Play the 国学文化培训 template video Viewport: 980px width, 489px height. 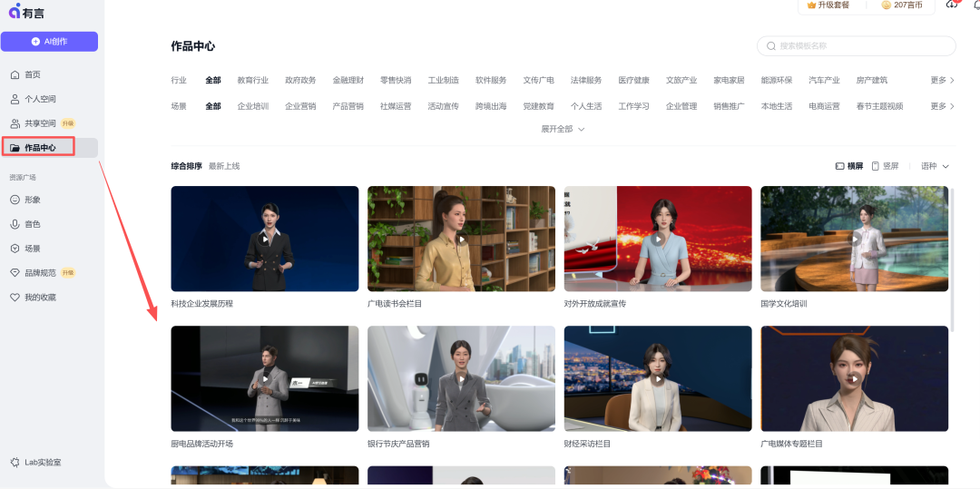pyautogui.click(x=855, y=239)
